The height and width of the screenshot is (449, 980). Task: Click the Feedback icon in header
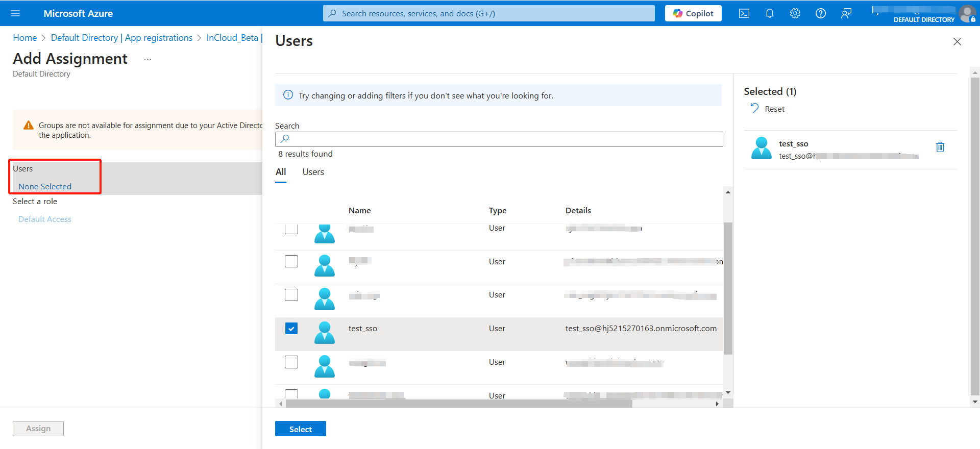(x=846, y=13)
